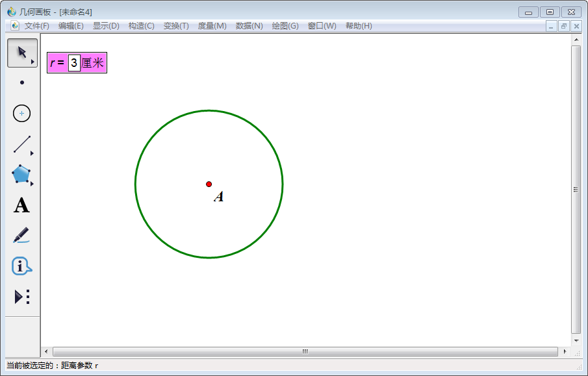Activate the Text tool
This screenshot has width=588, height=376.
coord(21,205)
